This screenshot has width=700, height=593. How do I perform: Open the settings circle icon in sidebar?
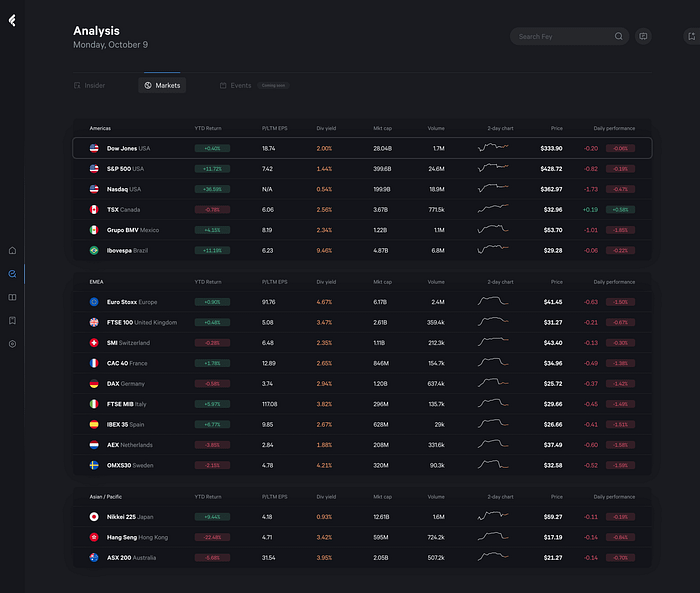pos(12,344)
